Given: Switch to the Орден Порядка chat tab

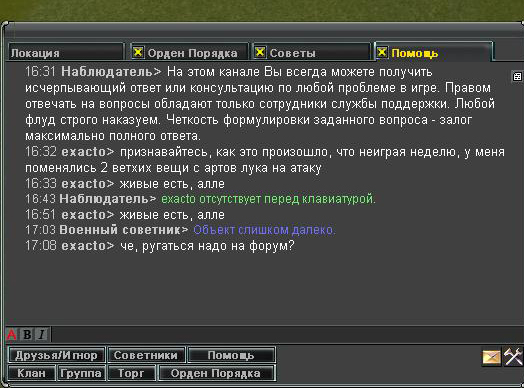Looking at the screenshot, I should [189, 52].
